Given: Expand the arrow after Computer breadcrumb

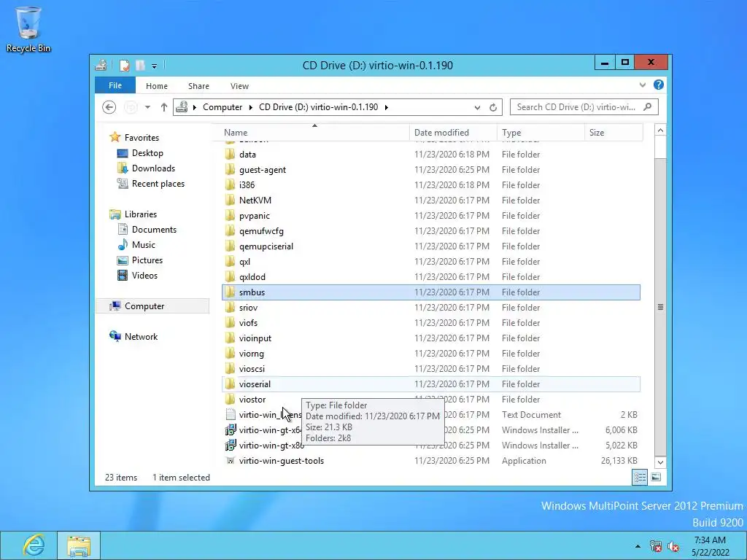Looking at the screenshot, I should pos(251,107).
